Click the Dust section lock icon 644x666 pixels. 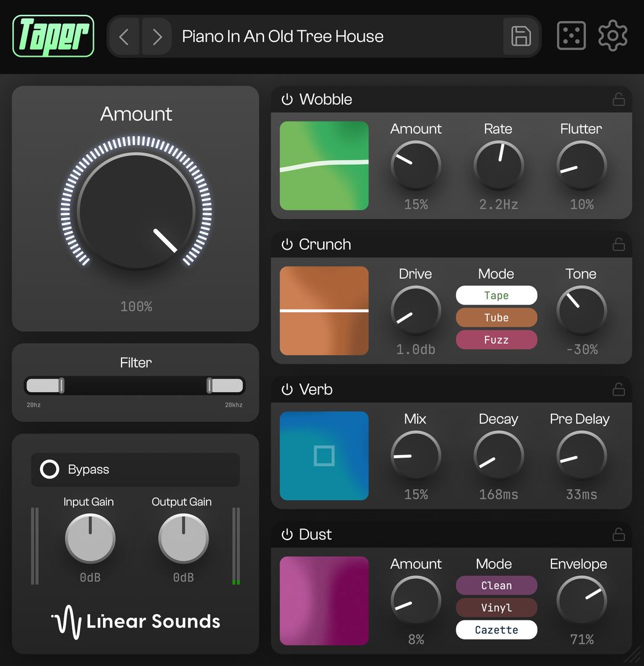click(x=618, y=534)
